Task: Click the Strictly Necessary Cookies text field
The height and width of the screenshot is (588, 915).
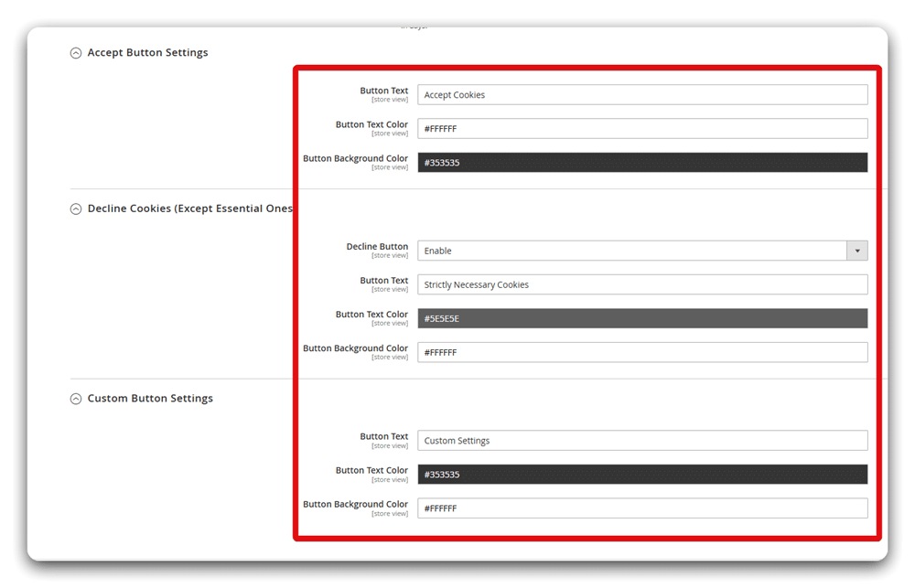Action: [x=642, y=284]
